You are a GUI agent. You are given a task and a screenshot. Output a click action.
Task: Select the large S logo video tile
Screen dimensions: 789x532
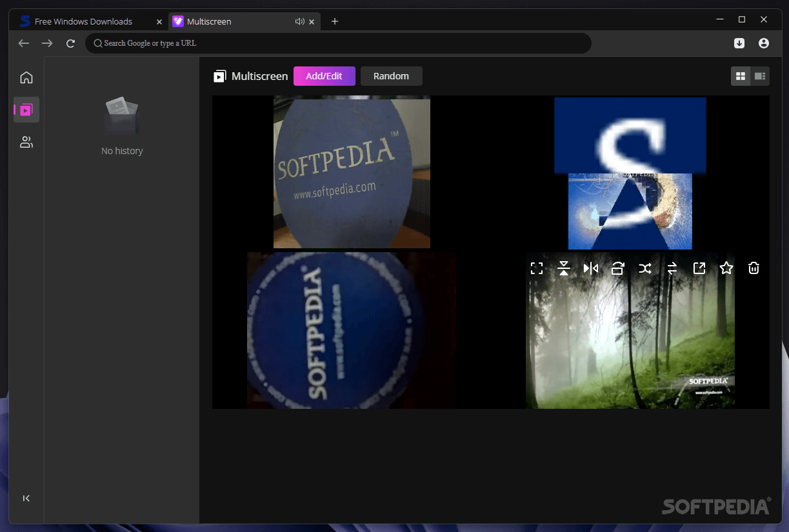(x=630, y=173)
